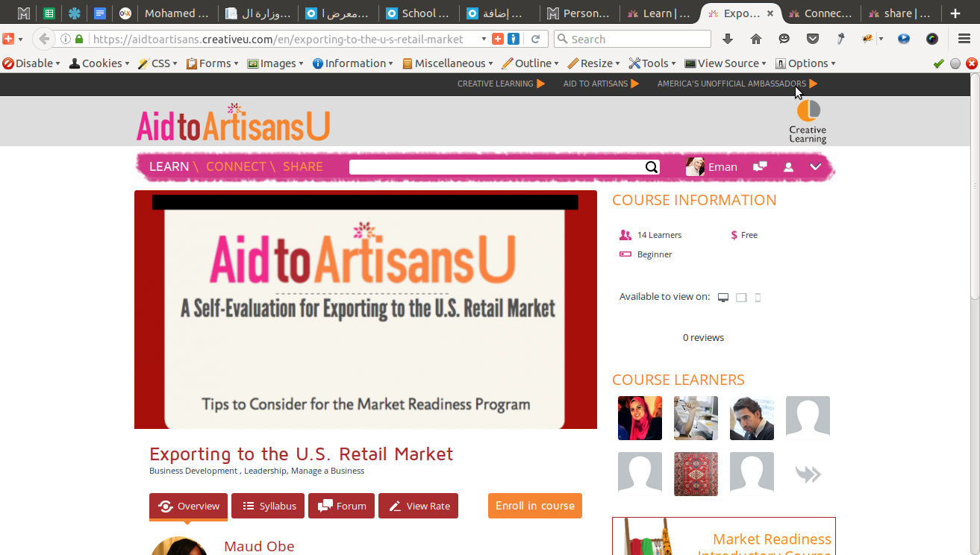This screenshot has height=555, width=980.
Task: Click the Pocket icon in browser toolbar
Action: click(x=813, y=39)
